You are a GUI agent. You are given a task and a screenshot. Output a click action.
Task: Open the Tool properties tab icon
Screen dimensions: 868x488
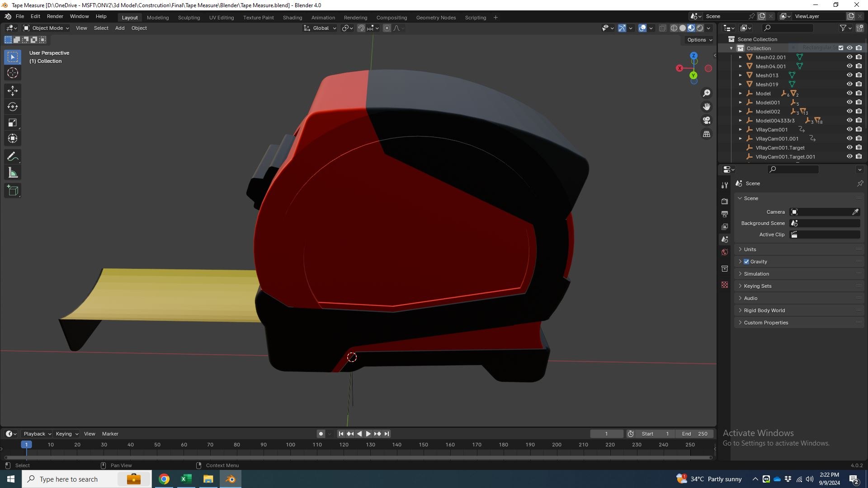click(x=725, y=185)
